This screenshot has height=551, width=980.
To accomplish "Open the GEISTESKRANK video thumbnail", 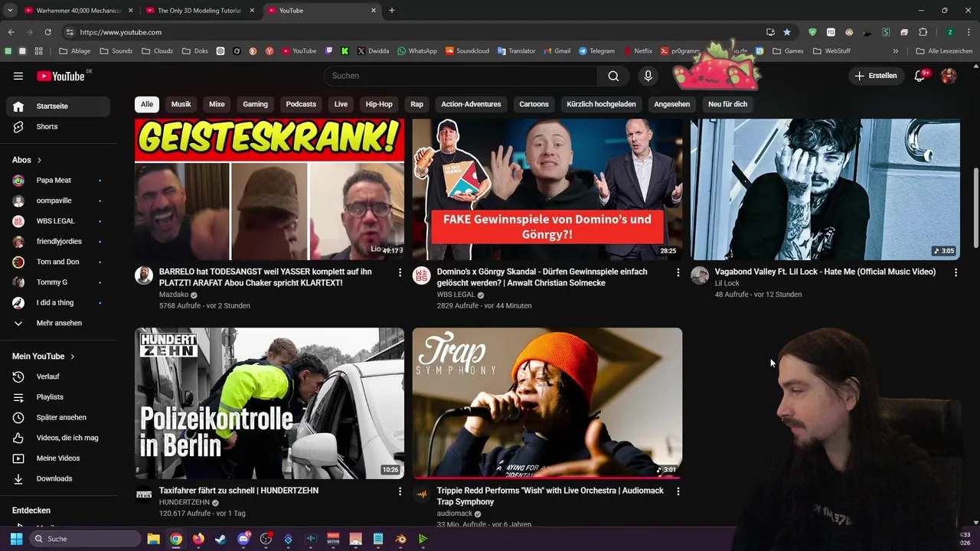I will (x=269, y=190).
